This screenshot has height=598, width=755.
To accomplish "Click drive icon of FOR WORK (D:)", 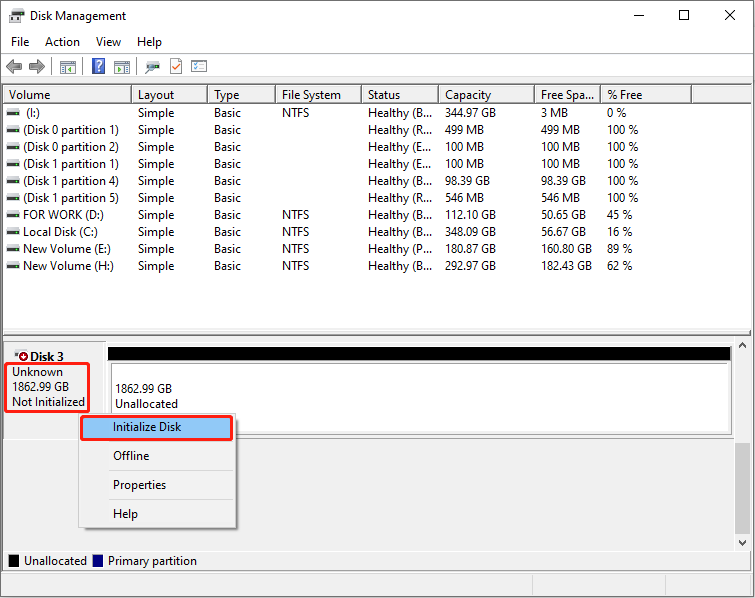I will point(13,215).
